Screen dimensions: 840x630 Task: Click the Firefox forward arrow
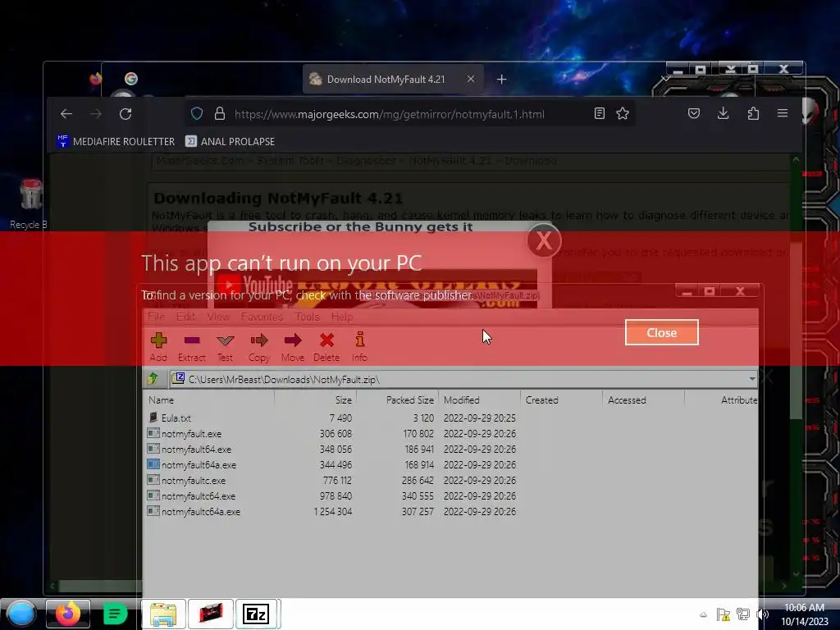pyautogui.click(x=96, y=113)
